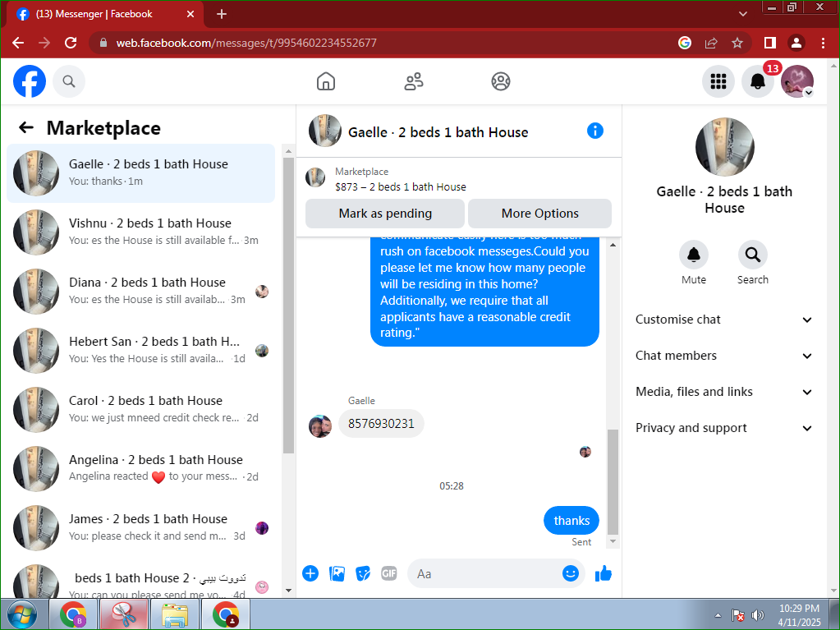This screenshot has width=840, height=630.
Task: Click the share page icon in address bar
Action: pyautogui.click(x=711, y=43)
